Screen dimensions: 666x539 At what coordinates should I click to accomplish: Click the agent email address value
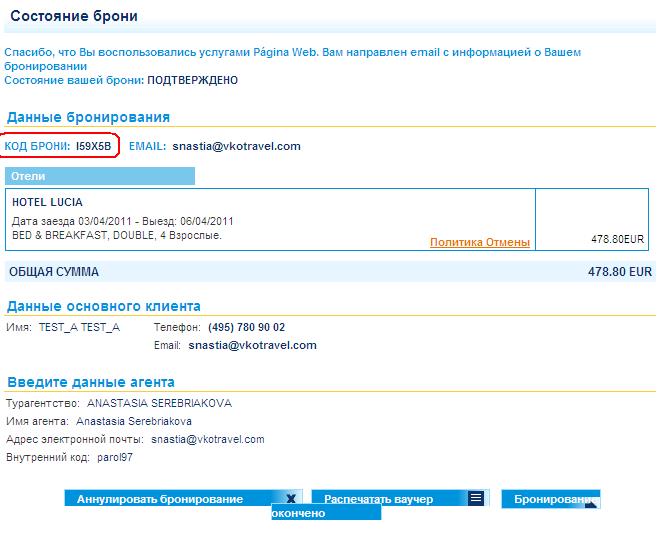(x=208, y=439)
